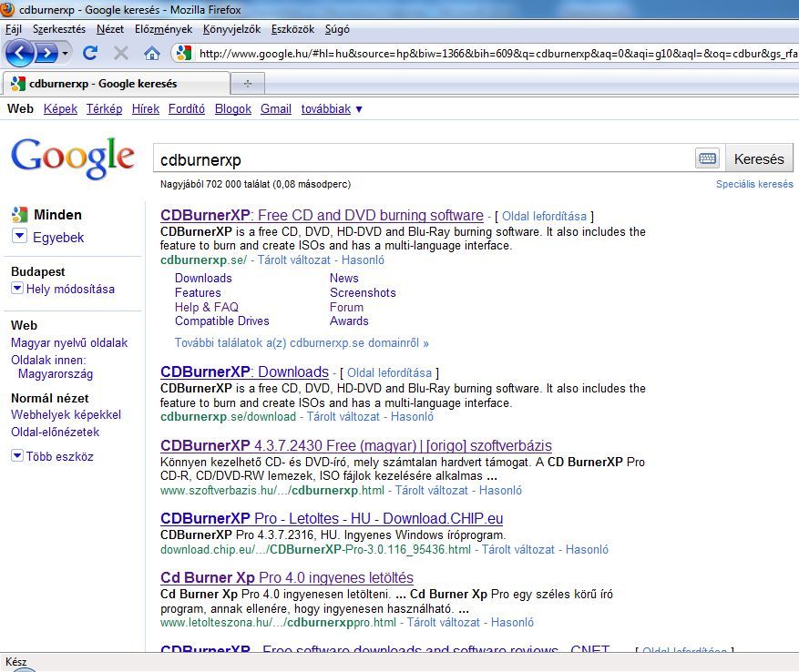Image resolution: width=799 pixels, height=672 pixels.
Task: Open the Downloads sitelink
Action: [x=203, y=278]
